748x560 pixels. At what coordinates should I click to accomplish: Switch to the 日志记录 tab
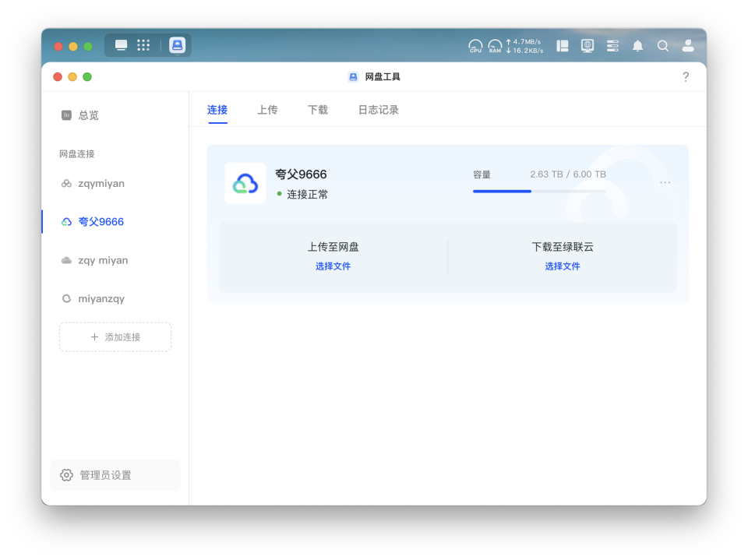[379, 110]
